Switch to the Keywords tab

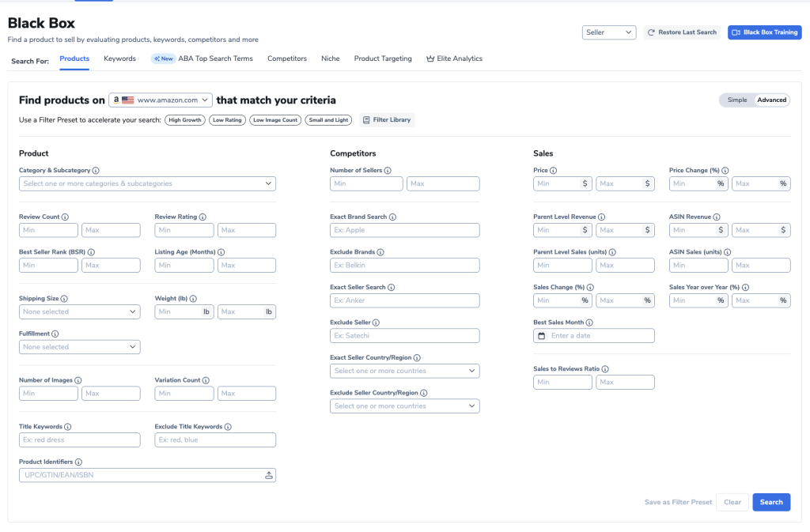pyautogui.click(x=119, y=58)
